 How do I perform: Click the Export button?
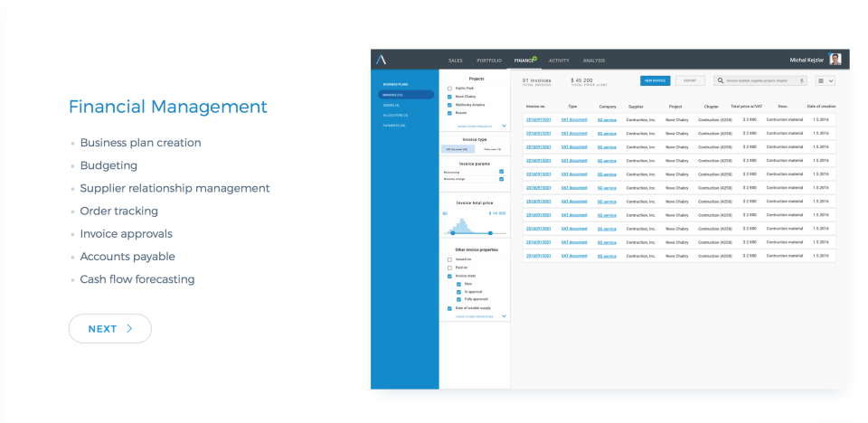click(690, 80)
